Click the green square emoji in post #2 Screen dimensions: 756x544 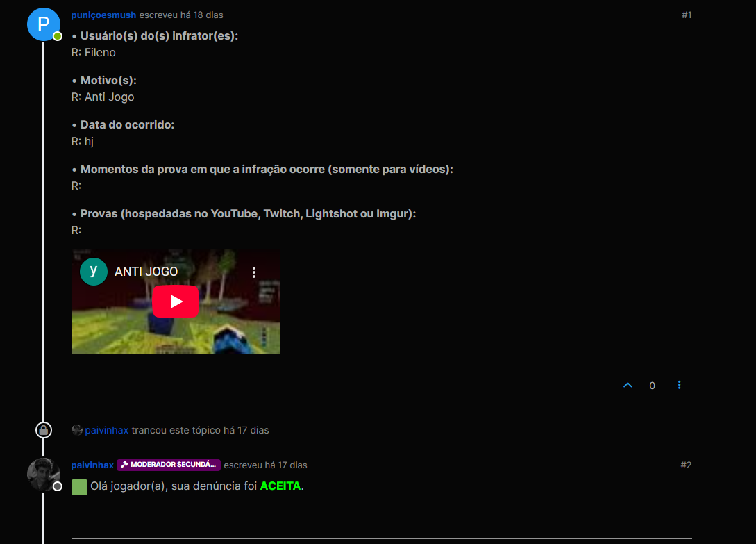pos(80,487)
